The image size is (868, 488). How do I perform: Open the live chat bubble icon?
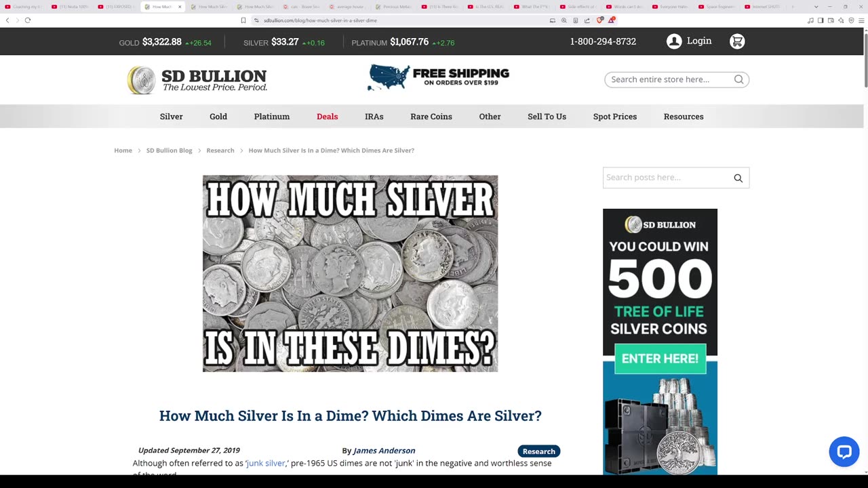point(844,451)
